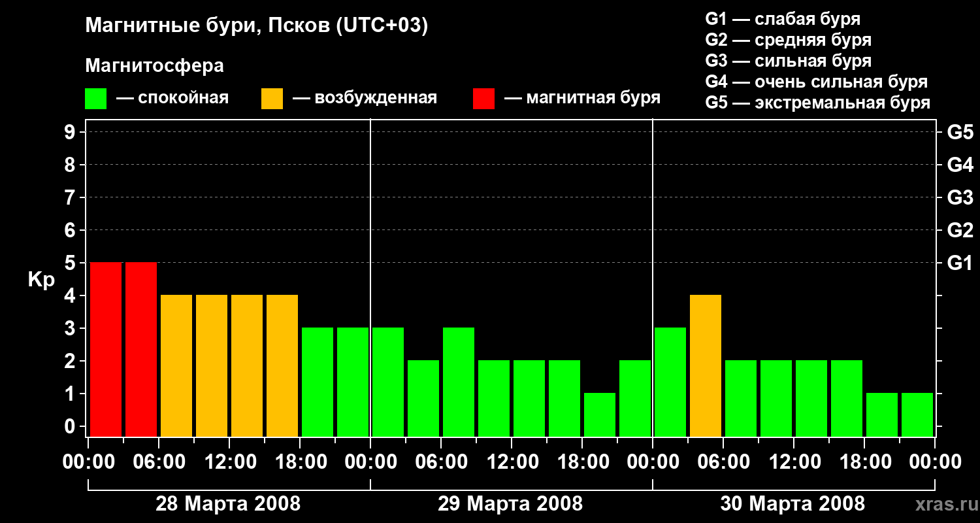980x523 pixels.
Task: Click the first red Kp 5 bar, 28 Марта 00:00–03:00
Action: click(x=106, y=349)
